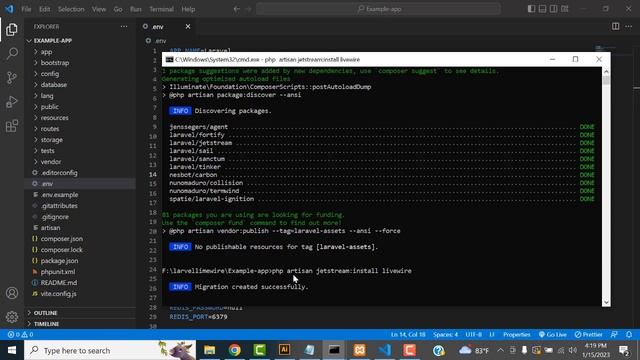Viewport: 640px width, 360px height.
Task: Open the vite.config.js file
Action: click(x=58, y=294)
